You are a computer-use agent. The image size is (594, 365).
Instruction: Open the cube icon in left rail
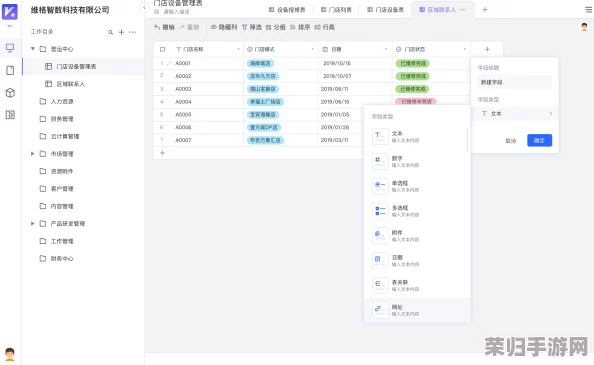[10, 92]
